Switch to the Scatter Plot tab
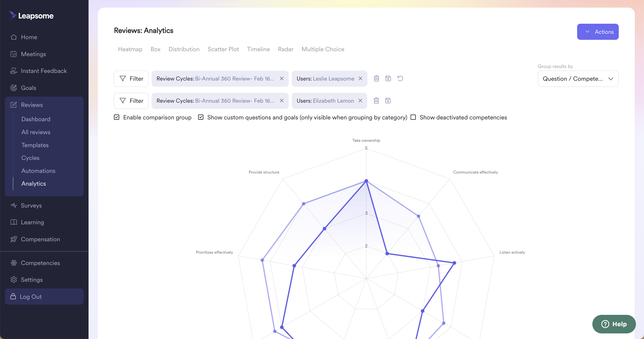 pyautogui.click(x=223, y=49)
